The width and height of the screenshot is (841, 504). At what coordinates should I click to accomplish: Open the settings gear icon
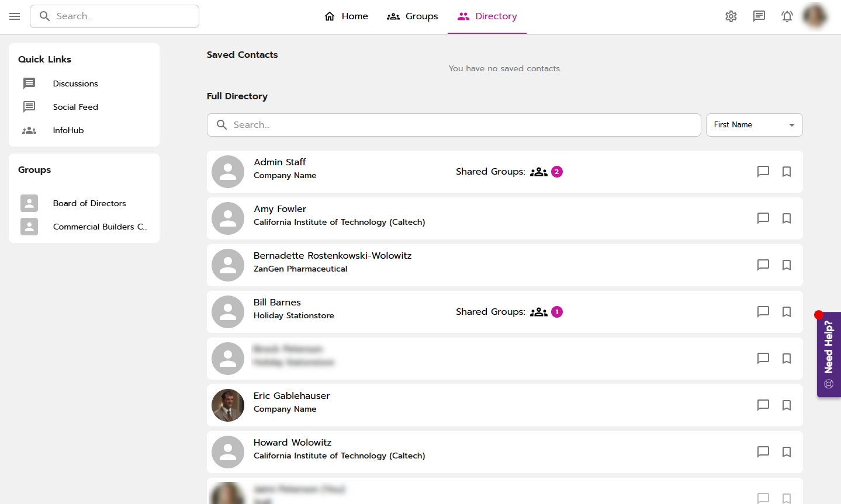[x=731, y=16]
